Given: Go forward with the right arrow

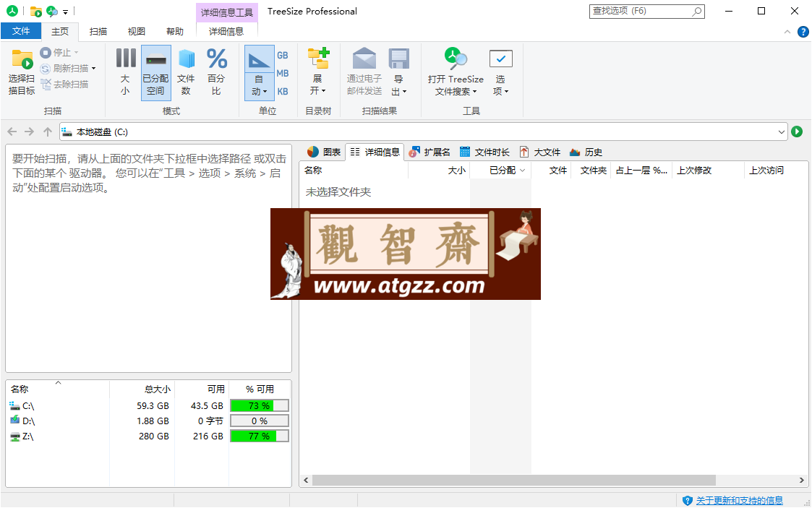Looking at the screenshot, I should (30, 132).
